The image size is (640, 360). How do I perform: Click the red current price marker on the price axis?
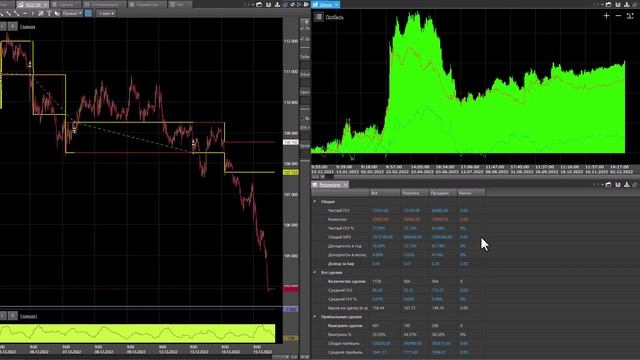coord(291,289)
